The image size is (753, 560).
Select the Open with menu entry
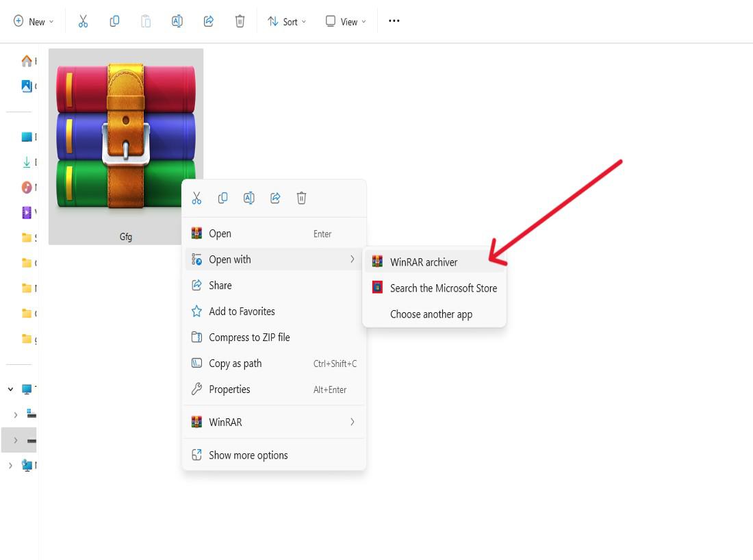coord(274,259)
